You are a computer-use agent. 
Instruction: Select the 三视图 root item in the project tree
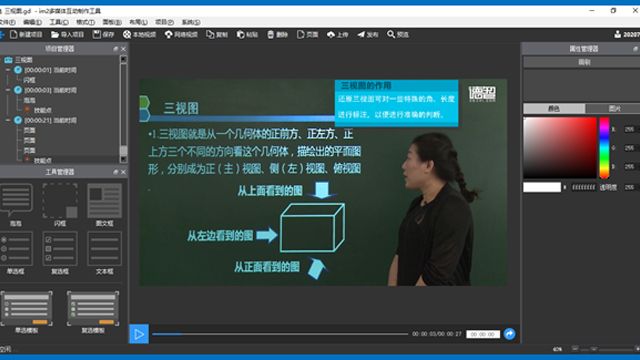pos(23,60)
